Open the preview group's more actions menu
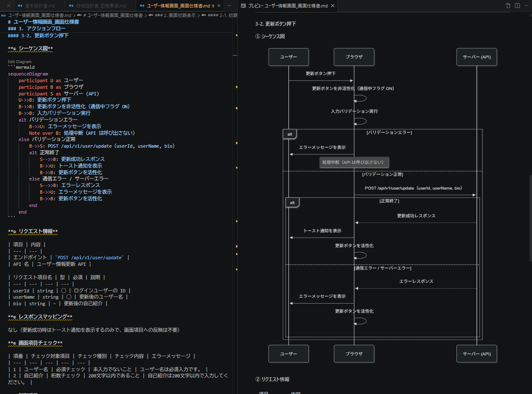532x394 pixels. tap(526, 6)
